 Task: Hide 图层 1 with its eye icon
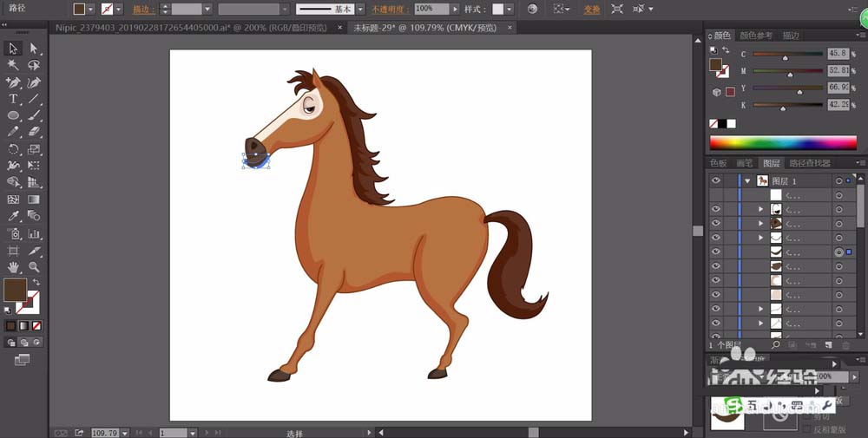click(716, 181)
